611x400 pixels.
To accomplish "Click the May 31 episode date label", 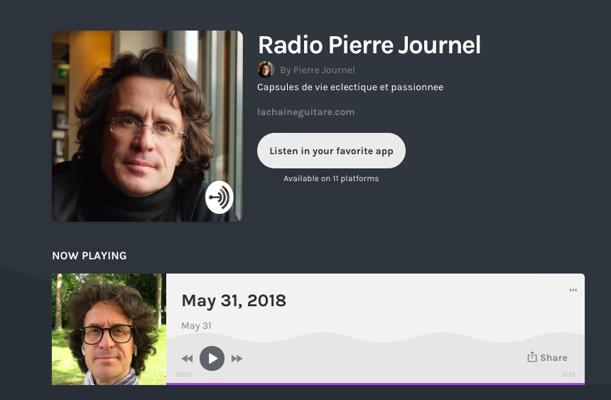I will coord(196,326).
